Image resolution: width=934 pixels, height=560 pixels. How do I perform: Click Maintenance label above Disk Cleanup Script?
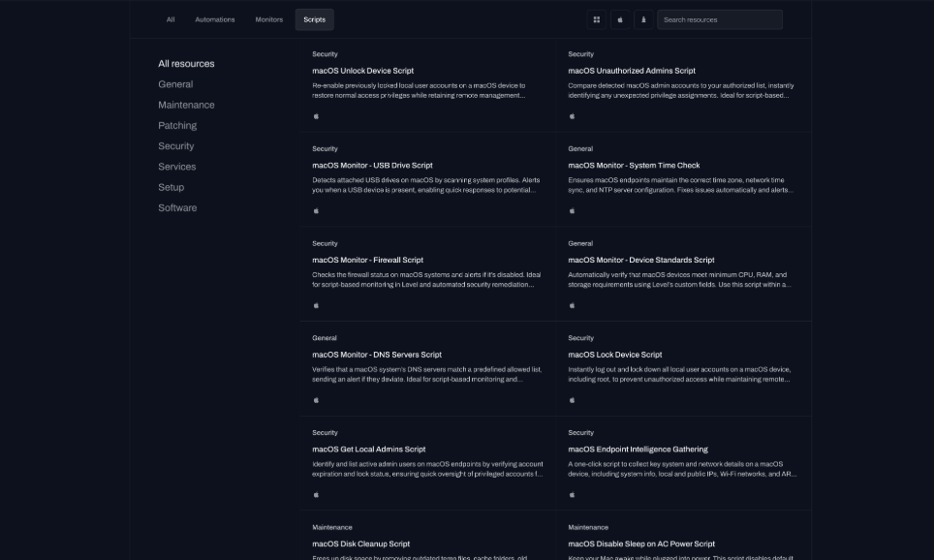tap(331, 528)
